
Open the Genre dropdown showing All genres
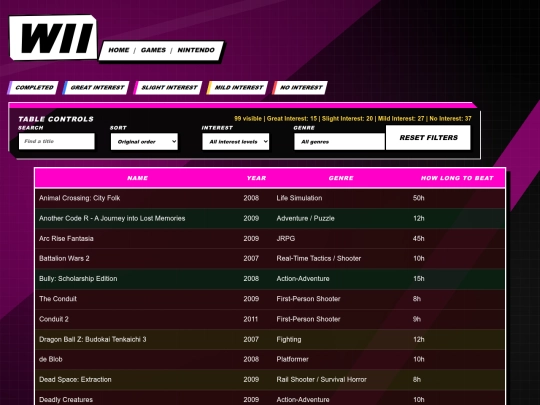[339, 142]
